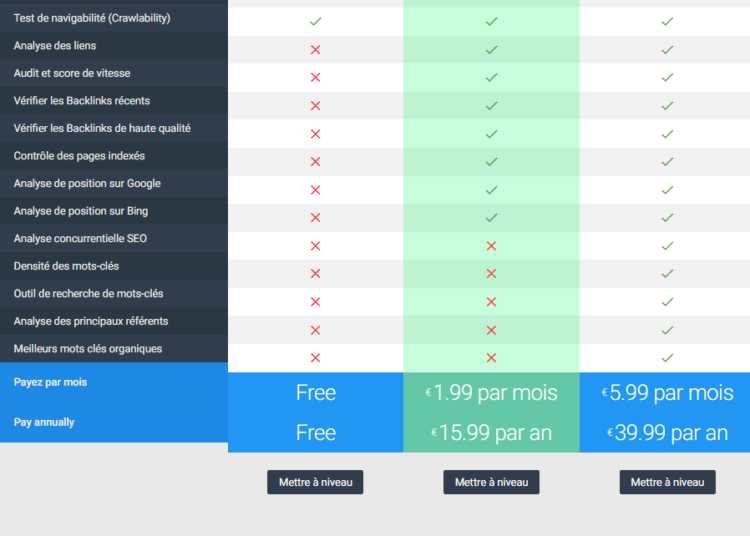Click the €5.99 plan checkmark for Meilleurs mots clés organiques

coord(667,357)
